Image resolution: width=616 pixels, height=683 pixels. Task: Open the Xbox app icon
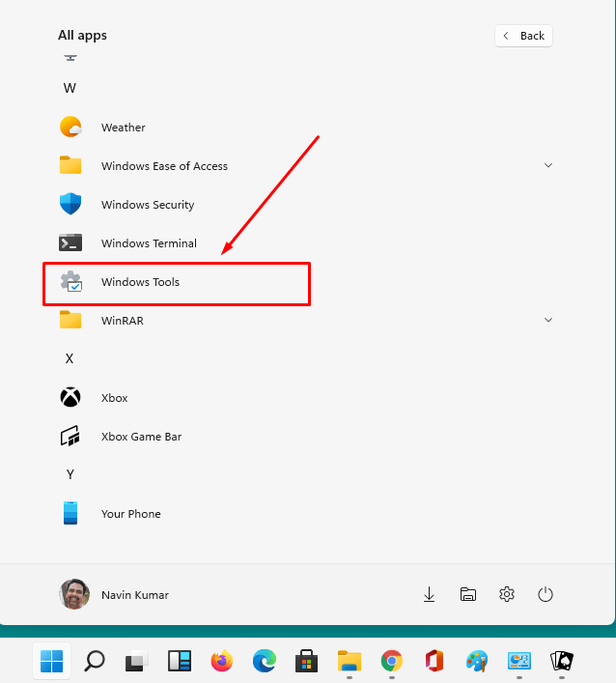point(70,397)
